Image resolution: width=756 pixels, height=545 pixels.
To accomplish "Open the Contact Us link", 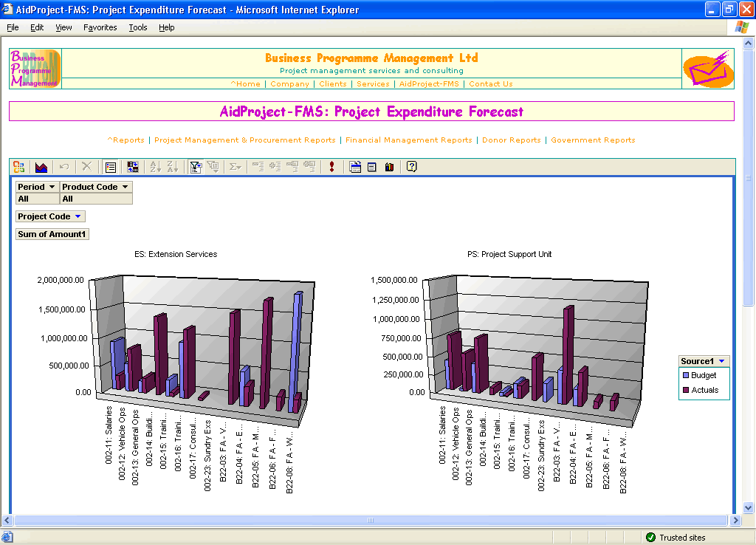I will pos(491,84).
